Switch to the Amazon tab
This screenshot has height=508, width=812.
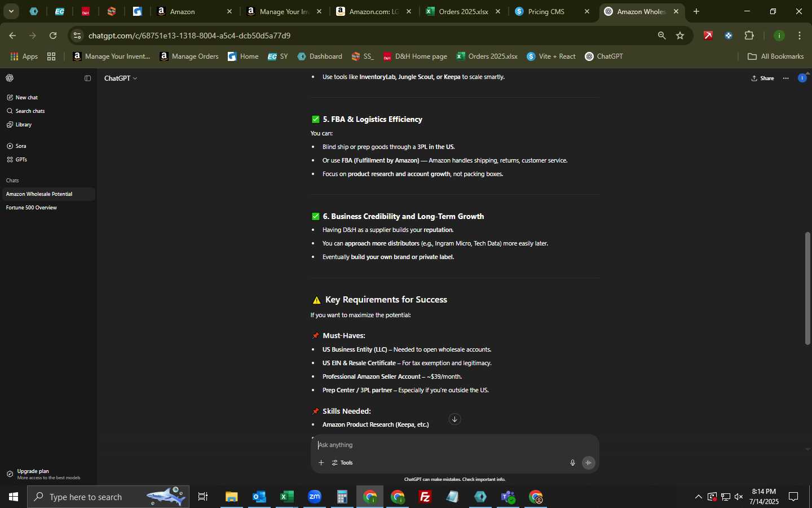click(194, 11)
